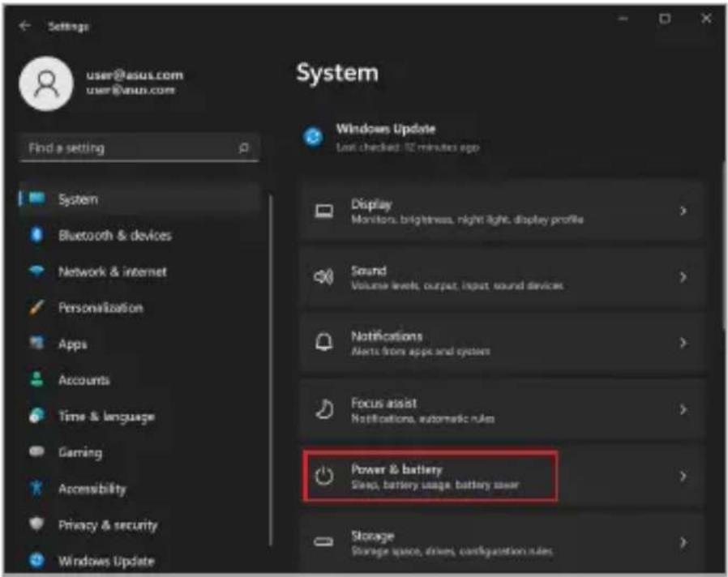The width and height of the screenshot is (728, 577).
Task: Click the Sound speaker icon
Action: pyautogui.click(x=323, y=277)
